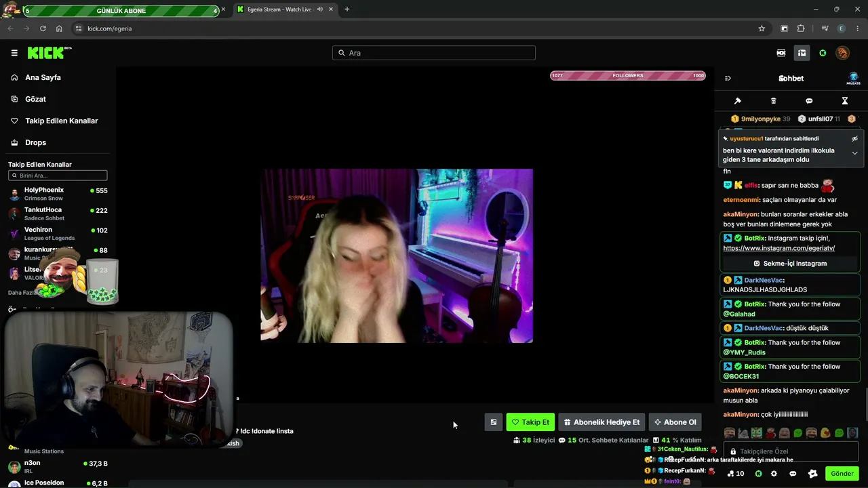This screenshot has width=868, height=488.
Task: Open the Kick hamburger menu
Action: 14,53
